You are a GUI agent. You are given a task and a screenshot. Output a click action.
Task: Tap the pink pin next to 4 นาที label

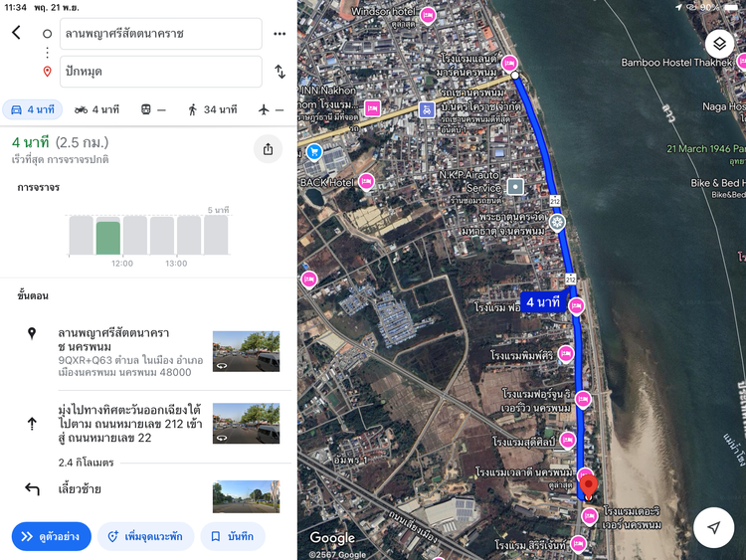coord(576,306)
